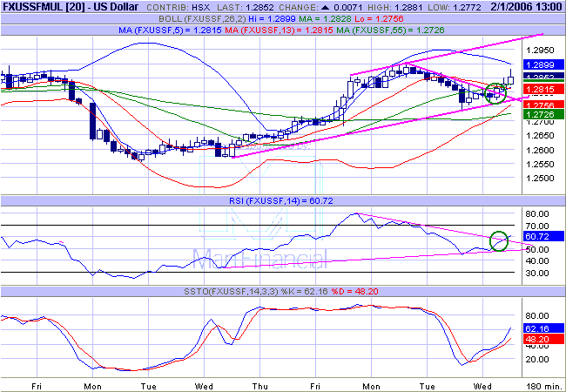Click the Thu day label on time axis
The image size is (566, 392).
(x=259, y=386)
